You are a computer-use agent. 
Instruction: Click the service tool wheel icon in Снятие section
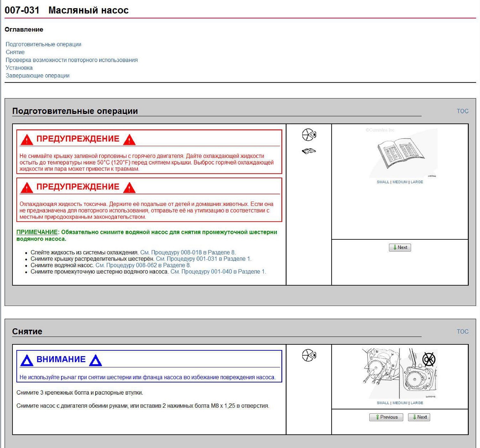(309, 355)
